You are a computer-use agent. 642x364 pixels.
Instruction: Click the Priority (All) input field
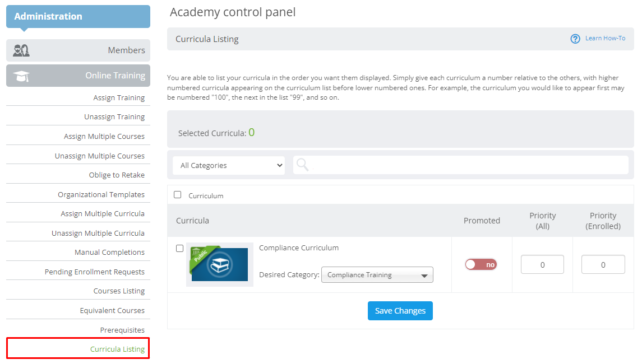542,265
